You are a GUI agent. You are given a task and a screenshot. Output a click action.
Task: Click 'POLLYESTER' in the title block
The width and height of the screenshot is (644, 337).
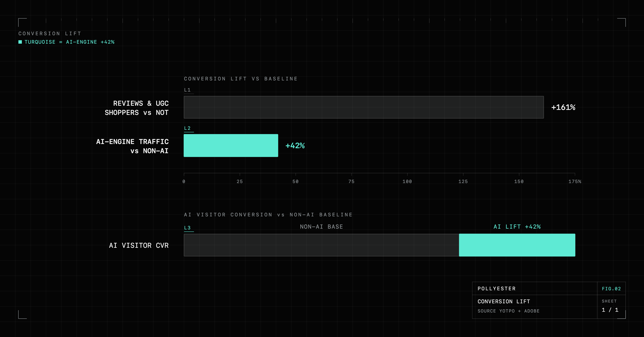tap(496, 289)
